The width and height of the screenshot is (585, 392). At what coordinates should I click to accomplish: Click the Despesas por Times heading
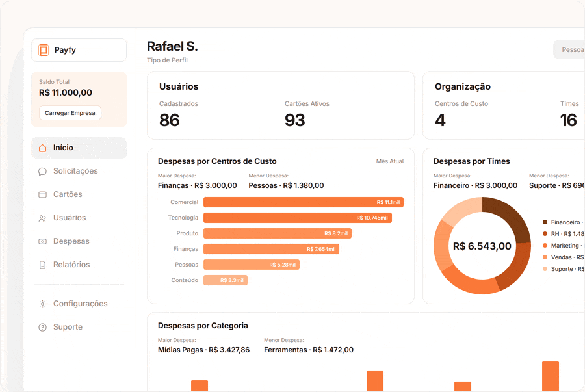[472, 161]
